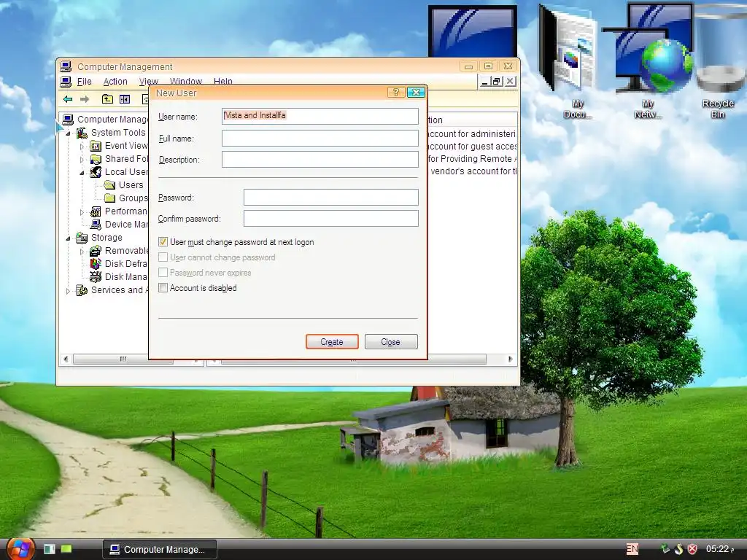The image size is (747, 560).
Task: Collapse the System Tools tree node
Action: [x=68, y=133]
